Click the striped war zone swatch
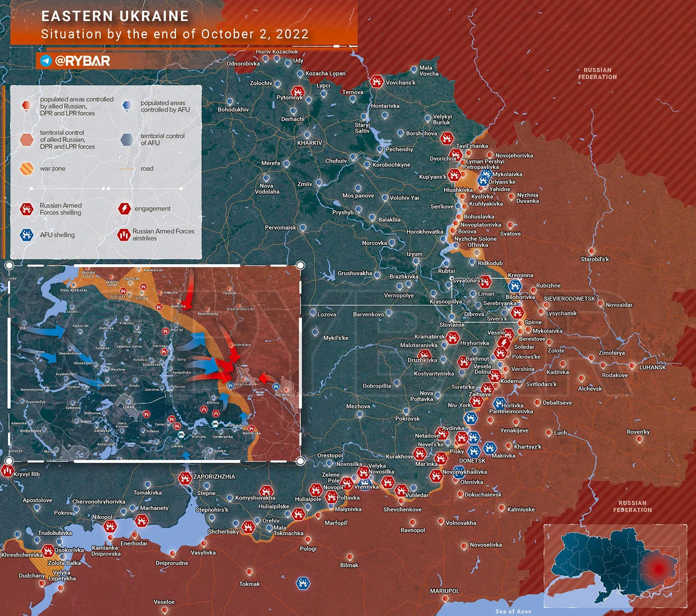The width and height of the screenshot is (696, 616). [x=27, y=169]
